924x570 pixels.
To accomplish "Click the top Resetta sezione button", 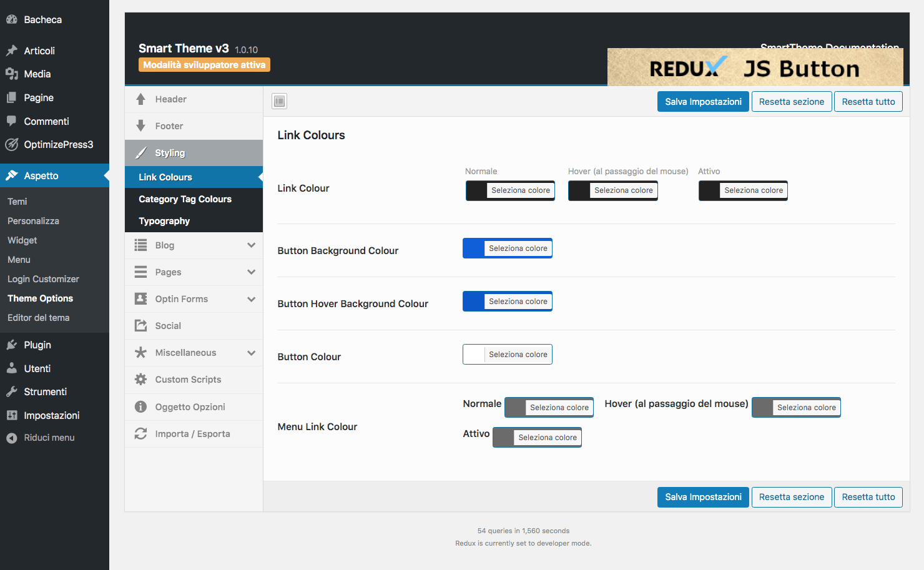I will pos(792,102).
